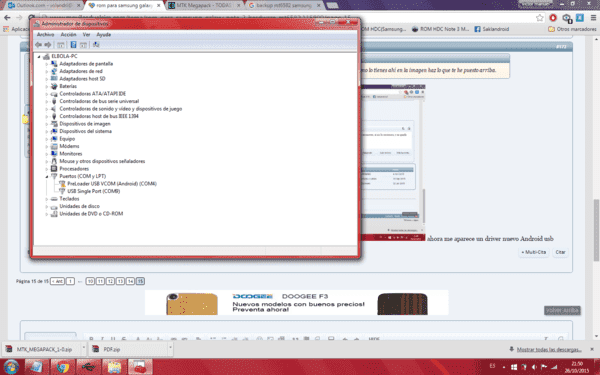The height and width of the screenshot is (375, 600).
Task: Click the Citar button on forum post
Action: pyautogui.click(x=560, y=252)
